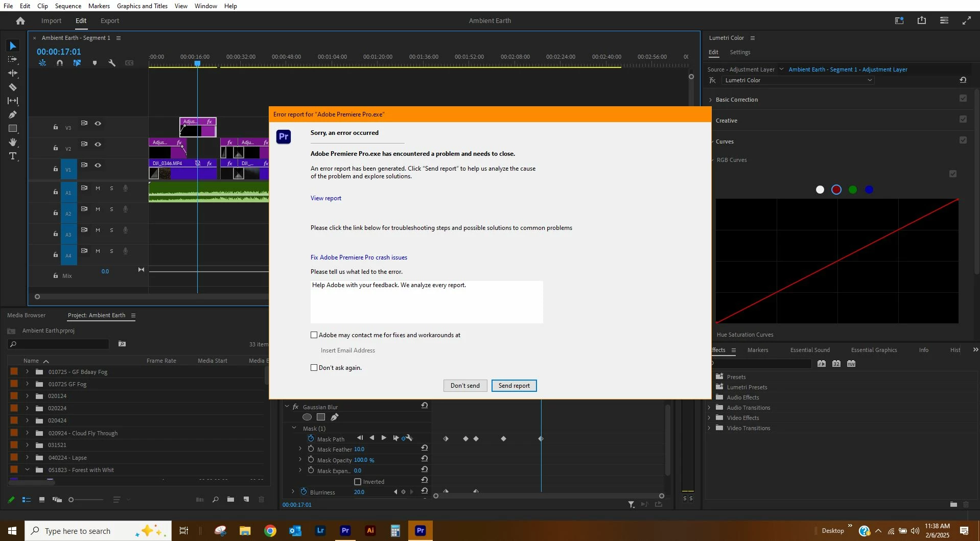Expand the Audio Transitions folder

tap(709, 408)
